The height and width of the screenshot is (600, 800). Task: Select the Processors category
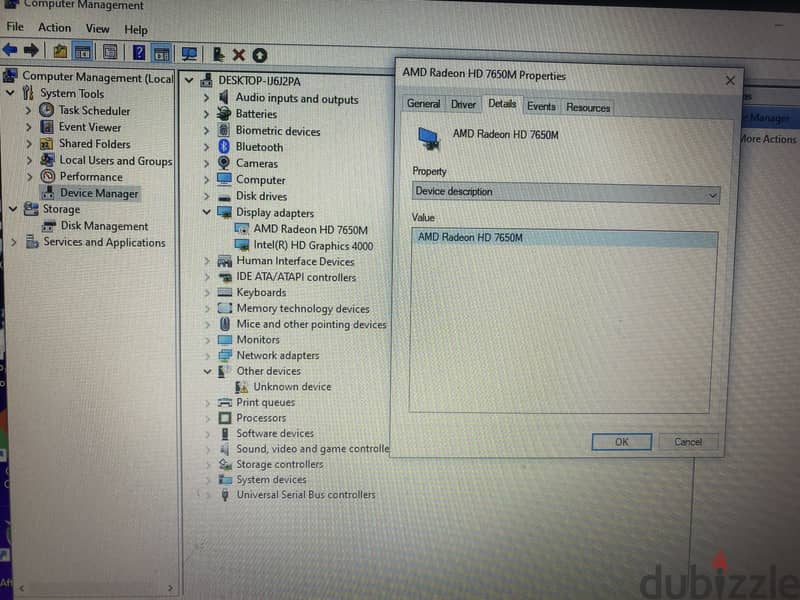pos(261,417)
